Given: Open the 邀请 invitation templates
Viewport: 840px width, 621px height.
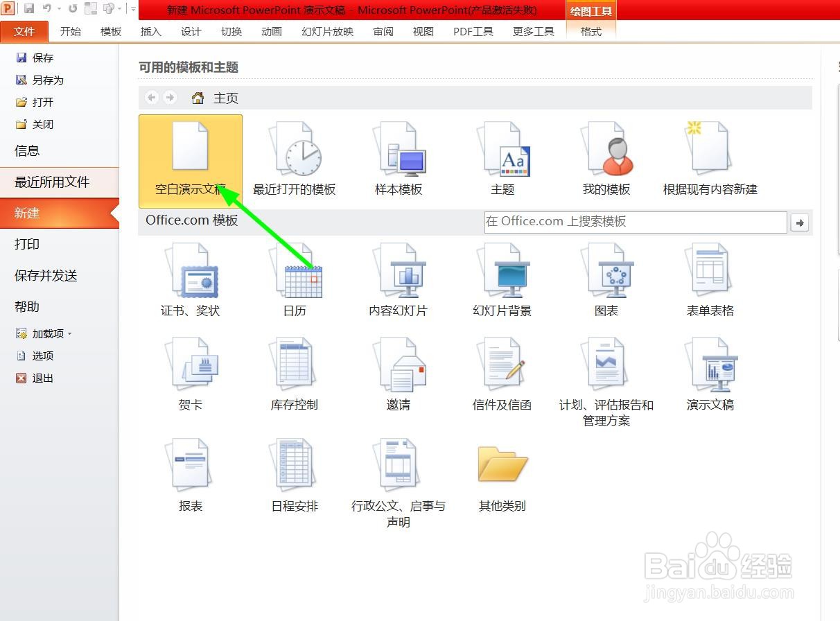Looking at the screenshot, I should [x=399, y=375].
